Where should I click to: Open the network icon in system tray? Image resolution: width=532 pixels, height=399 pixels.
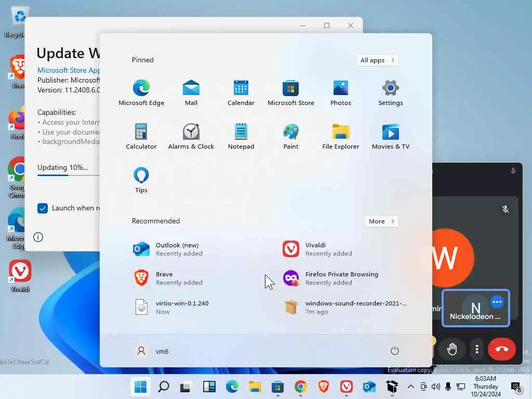(461, 387)
